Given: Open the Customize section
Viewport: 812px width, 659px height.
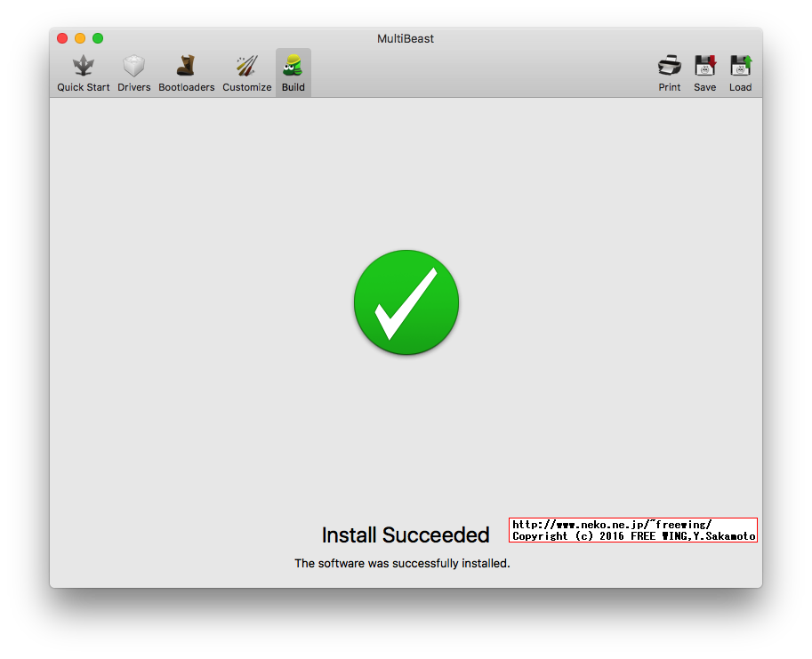Looking at the screenshot, I should pyautogui.click(x=246, y=73).
